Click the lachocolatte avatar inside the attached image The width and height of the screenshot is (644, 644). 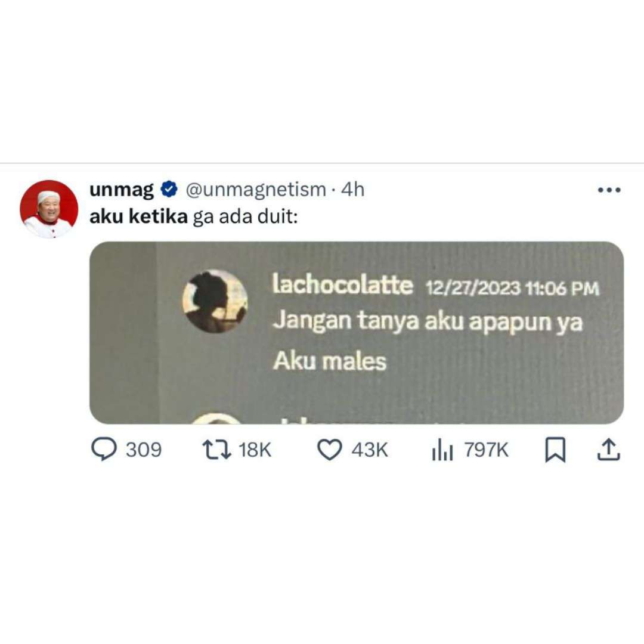click(215, 301)
